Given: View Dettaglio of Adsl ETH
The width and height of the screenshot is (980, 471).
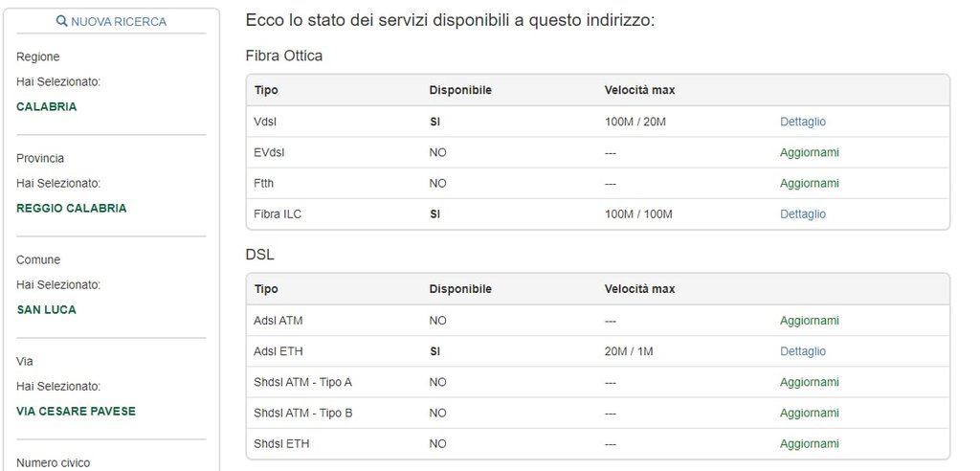Looking at the screenshot, I should point(802,351).
